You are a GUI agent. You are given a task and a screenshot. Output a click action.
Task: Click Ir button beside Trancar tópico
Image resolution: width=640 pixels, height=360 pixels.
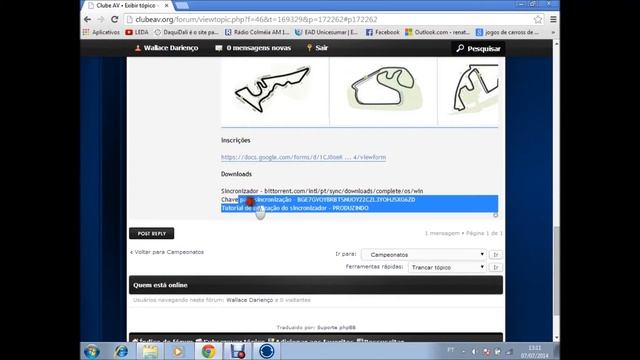point(496,267)
